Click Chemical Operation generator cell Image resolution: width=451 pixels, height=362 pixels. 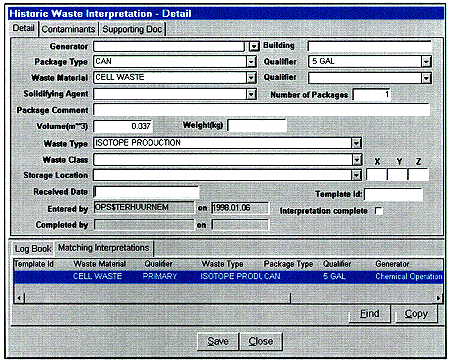(409, 277)
